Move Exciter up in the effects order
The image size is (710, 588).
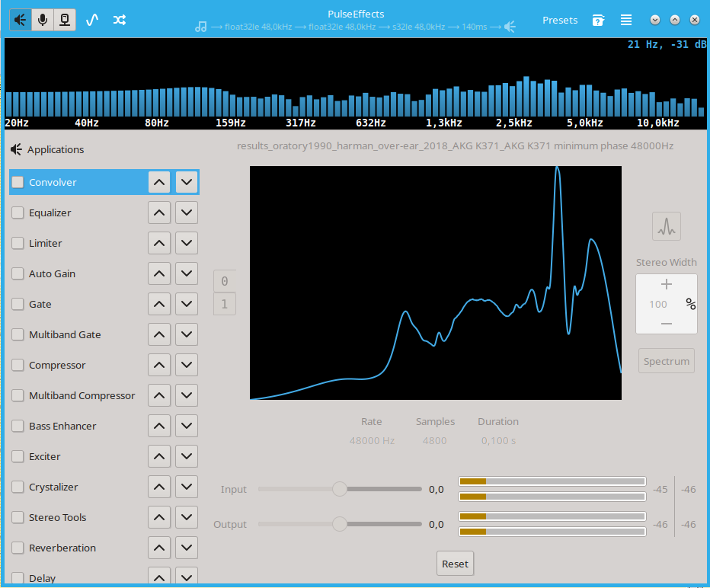[x=159, y=456]
